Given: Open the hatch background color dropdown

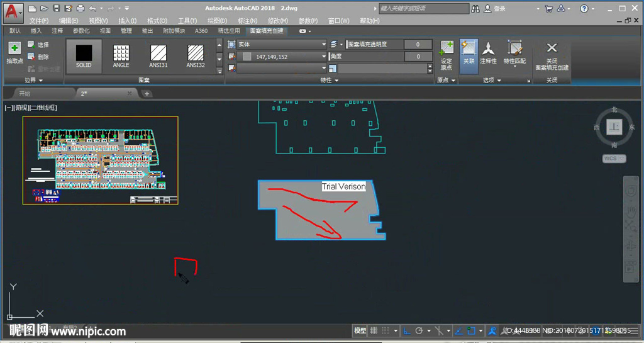Looking at the screenshot, I should pyautogui.click(x=282, y=68).
